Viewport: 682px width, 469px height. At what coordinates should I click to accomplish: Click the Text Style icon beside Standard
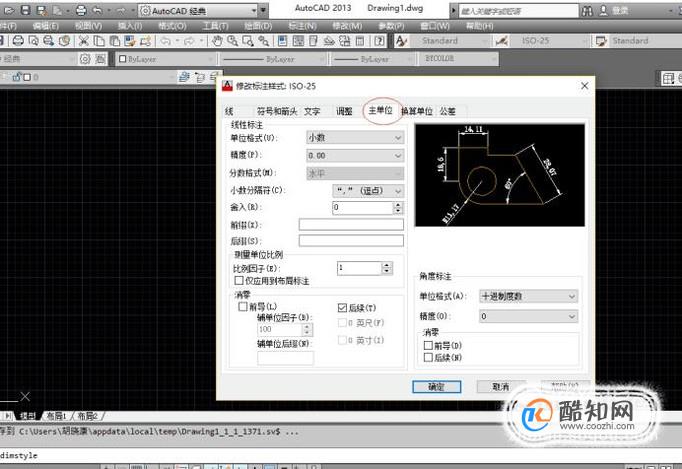click(x=401, y=41)
